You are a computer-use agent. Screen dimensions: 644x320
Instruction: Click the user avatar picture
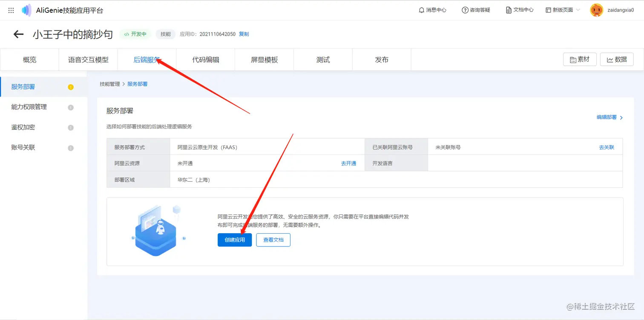pyautogui.click(x=596, y=10)
